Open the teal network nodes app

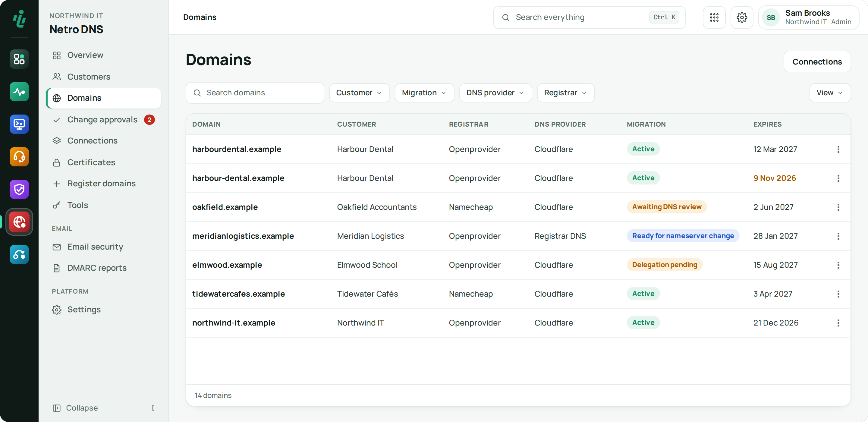(x=19, y=254)
